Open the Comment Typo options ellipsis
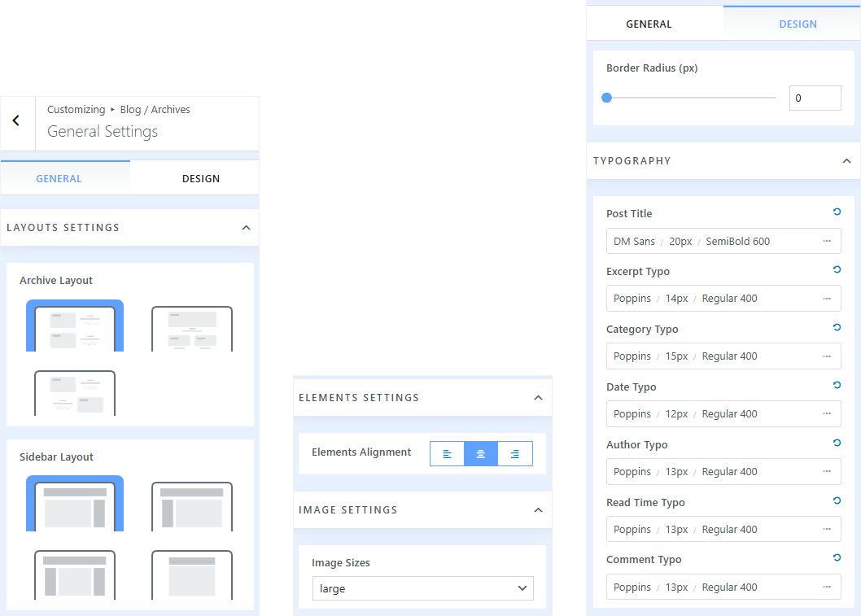The width and height of the screenshot is (861, 616). [x=827, y=588]
